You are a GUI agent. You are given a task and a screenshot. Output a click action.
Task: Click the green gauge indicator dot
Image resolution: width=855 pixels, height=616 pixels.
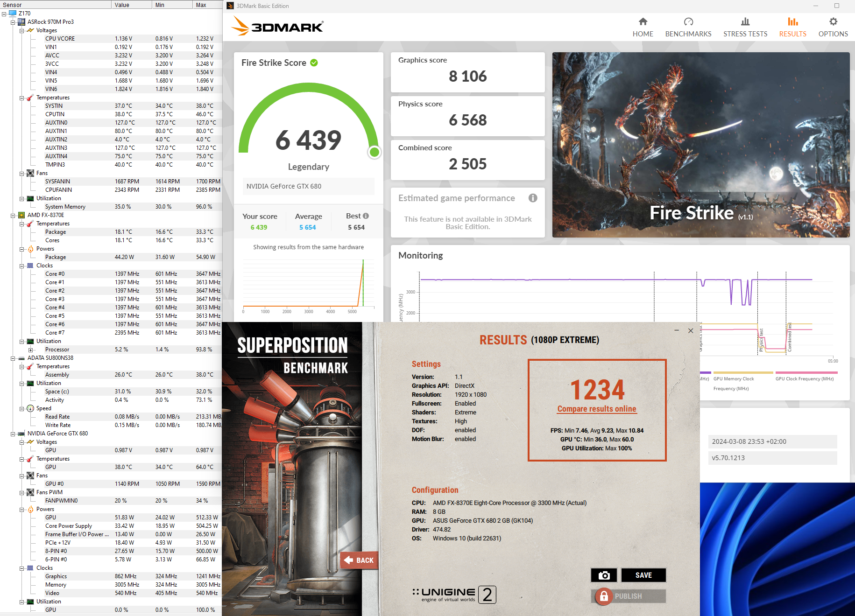375,152
